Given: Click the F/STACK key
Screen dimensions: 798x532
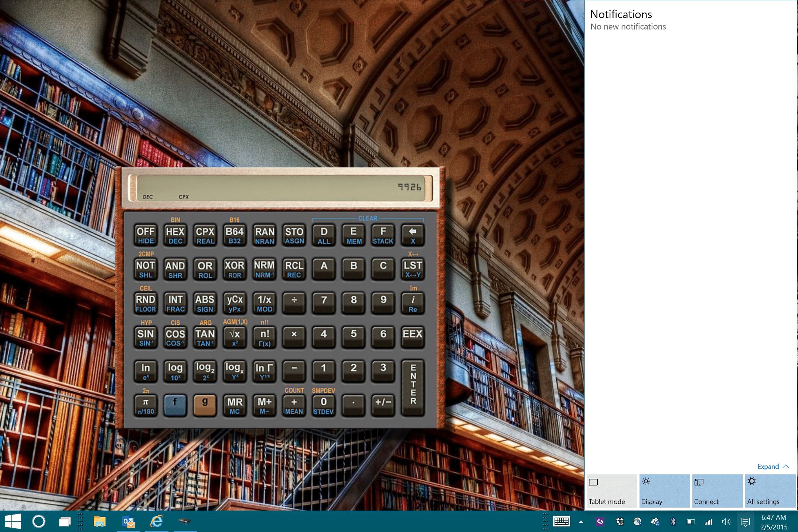Looking at the screenshot, I should coord(383,235).
